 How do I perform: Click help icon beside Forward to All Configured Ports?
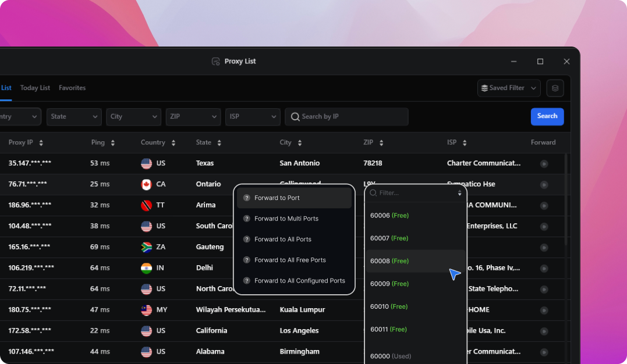pos(247,281)
